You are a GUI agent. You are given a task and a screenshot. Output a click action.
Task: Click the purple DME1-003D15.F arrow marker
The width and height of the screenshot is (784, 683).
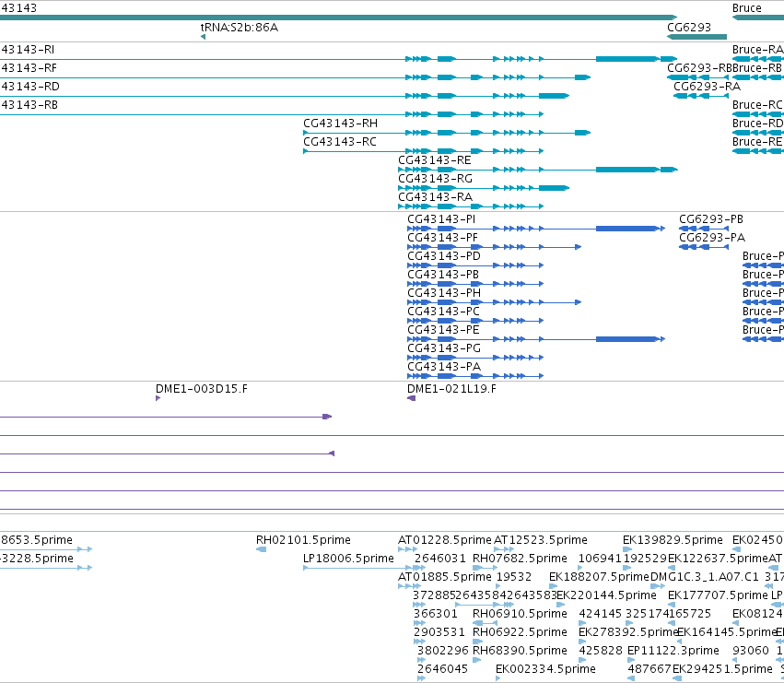click(158, 398)
